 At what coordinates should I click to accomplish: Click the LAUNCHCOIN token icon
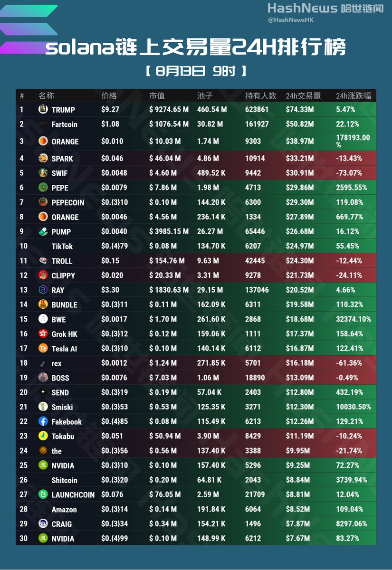point(43,494)
